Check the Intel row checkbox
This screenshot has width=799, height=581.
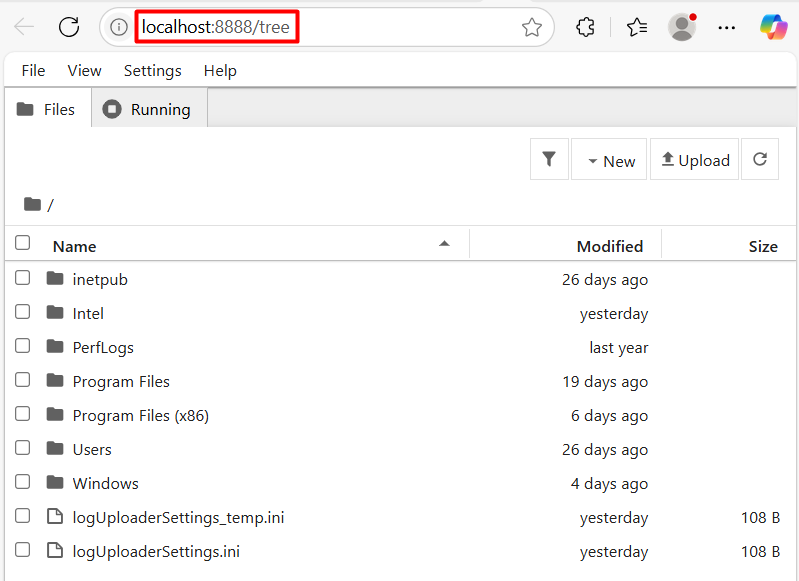pyautogui.click(x=22, y=312)
